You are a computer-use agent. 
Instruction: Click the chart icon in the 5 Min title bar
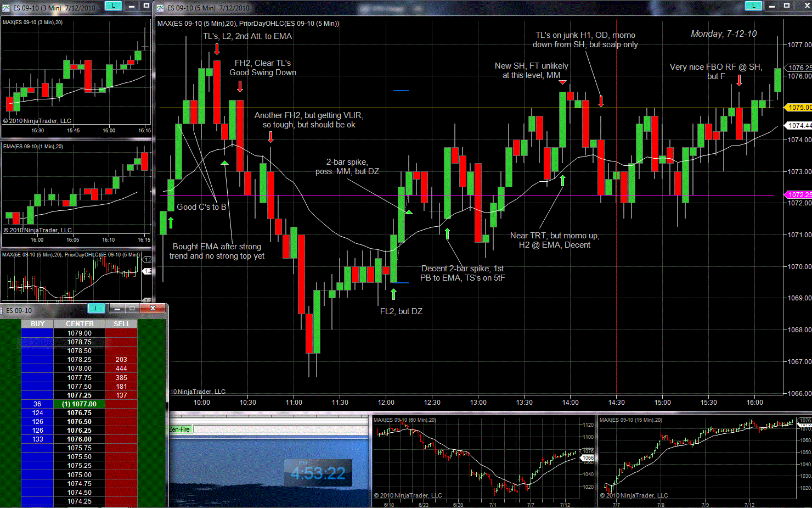click(x=160, y=8)
